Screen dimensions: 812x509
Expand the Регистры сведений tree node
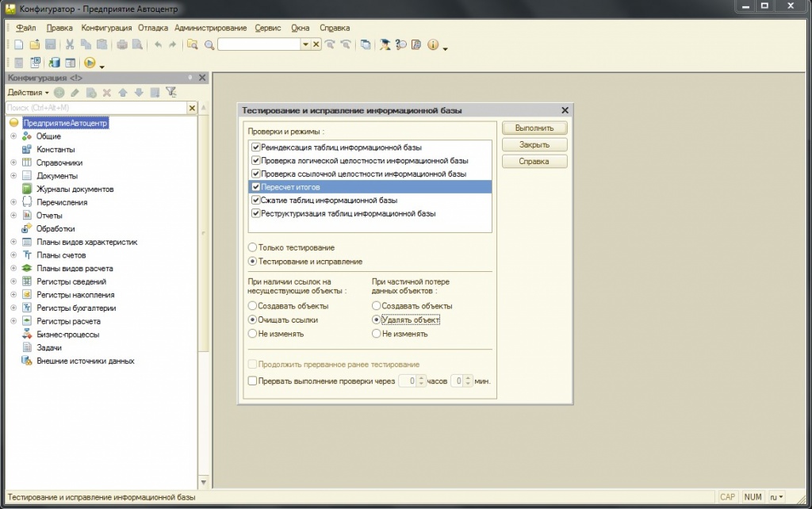[x=13, y=281]
